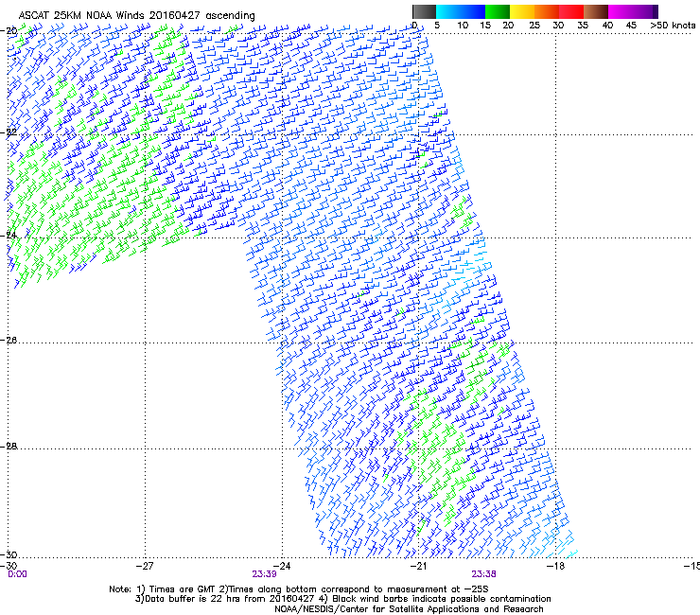Click the gray 0-5 knots color swatch
The height and width of the screenshot is (615, 700).
424,11
